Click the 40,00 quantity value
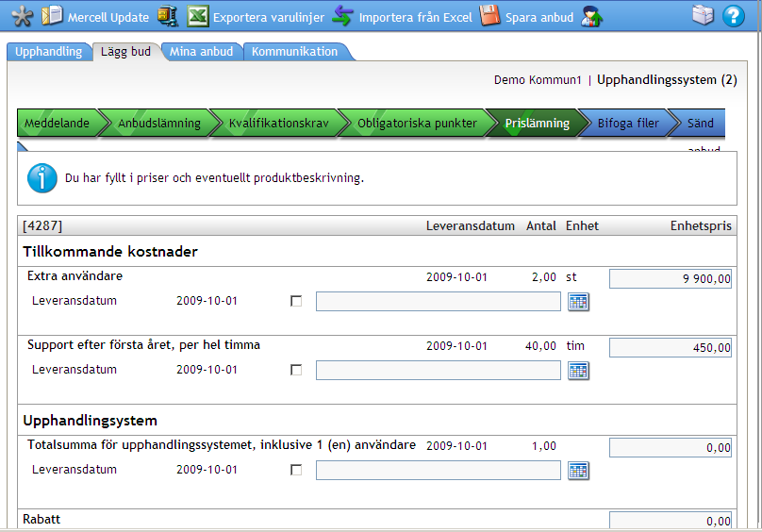762x532 pixels. (x=540, y=346)
